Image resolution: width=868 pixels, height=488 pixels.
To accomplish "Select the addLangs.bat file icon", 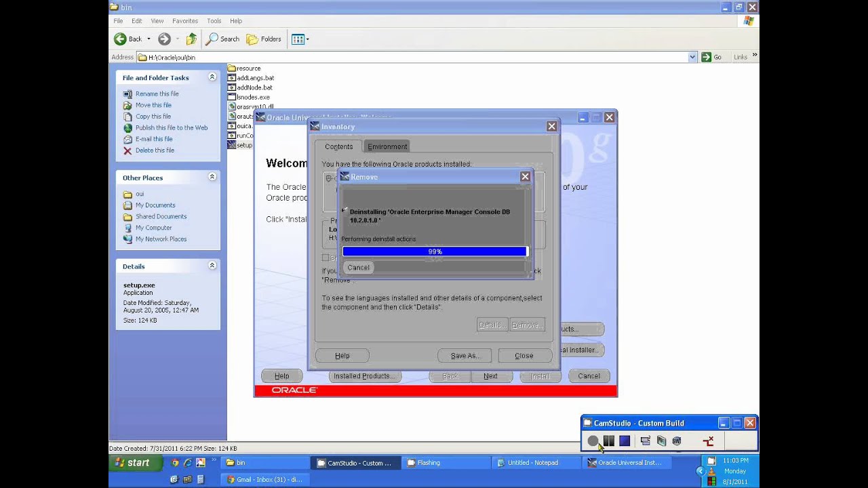I will click(x=231, y=78).
